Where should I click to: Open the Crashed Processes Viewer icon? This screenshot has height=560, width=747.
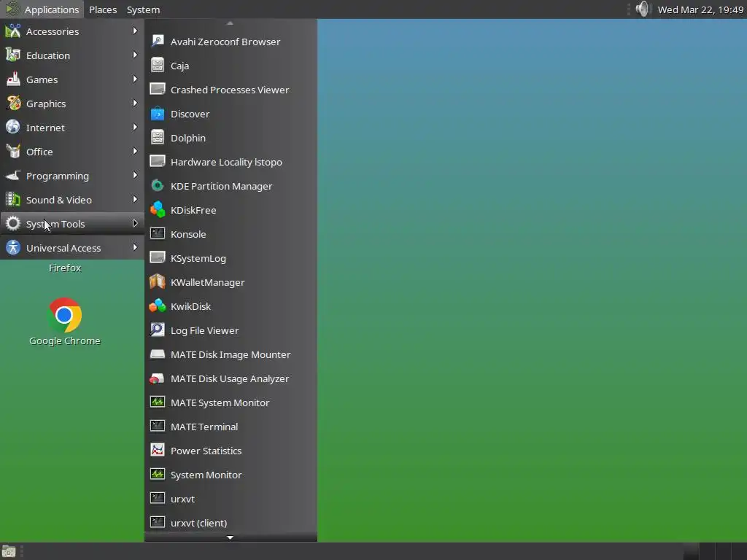(x=158, y=90)
